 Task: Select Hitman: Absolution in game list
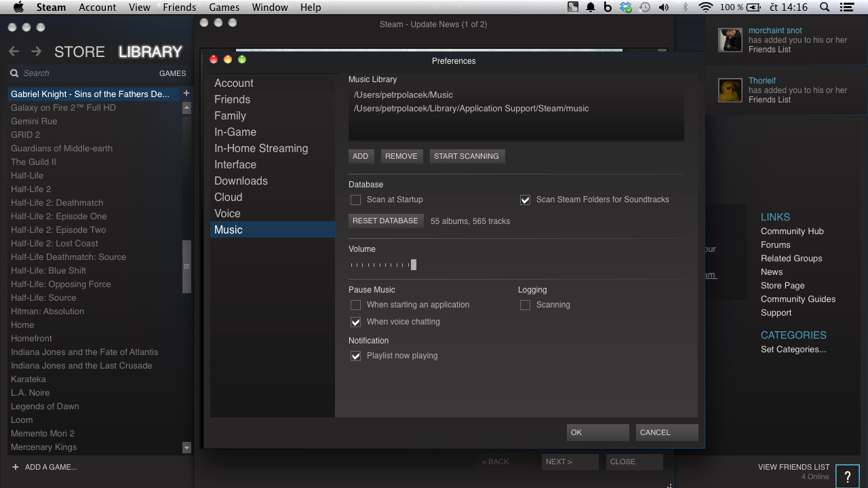point(47,311)
